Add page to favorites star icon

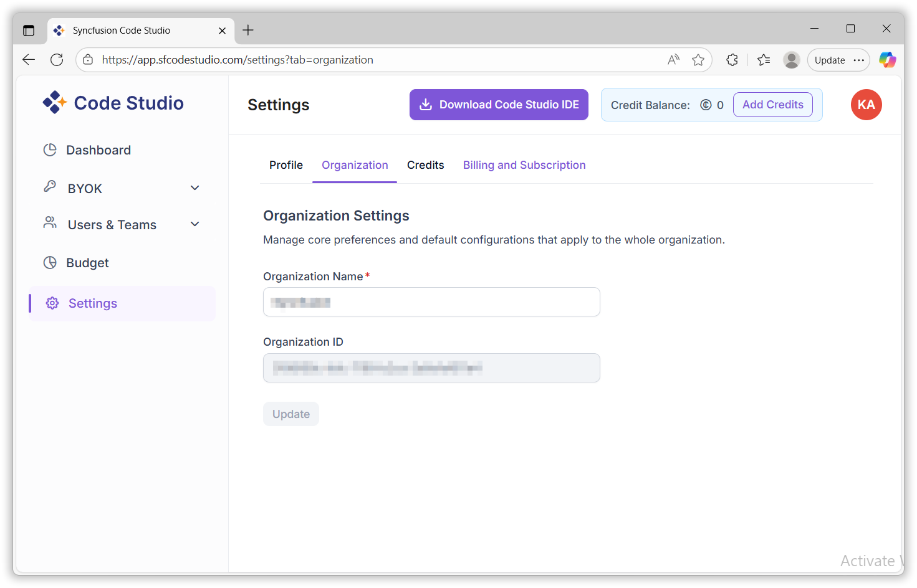pos(698,60)
